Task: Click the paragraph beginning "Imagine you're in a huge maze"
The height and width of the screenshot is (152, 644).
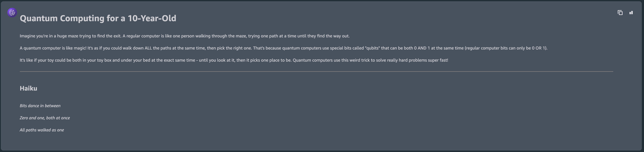Action: (184, 36)
